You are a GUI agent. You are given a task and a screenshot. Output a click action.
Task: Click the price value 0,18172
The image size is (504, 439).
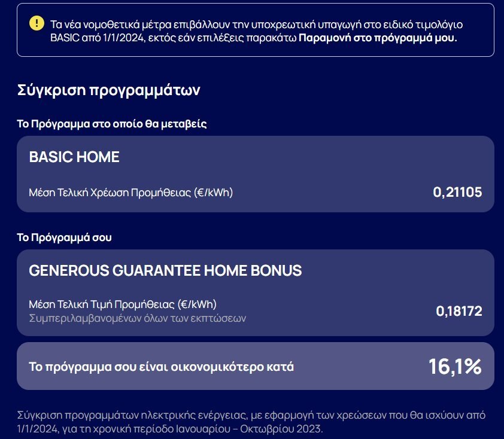coord(459,311)
